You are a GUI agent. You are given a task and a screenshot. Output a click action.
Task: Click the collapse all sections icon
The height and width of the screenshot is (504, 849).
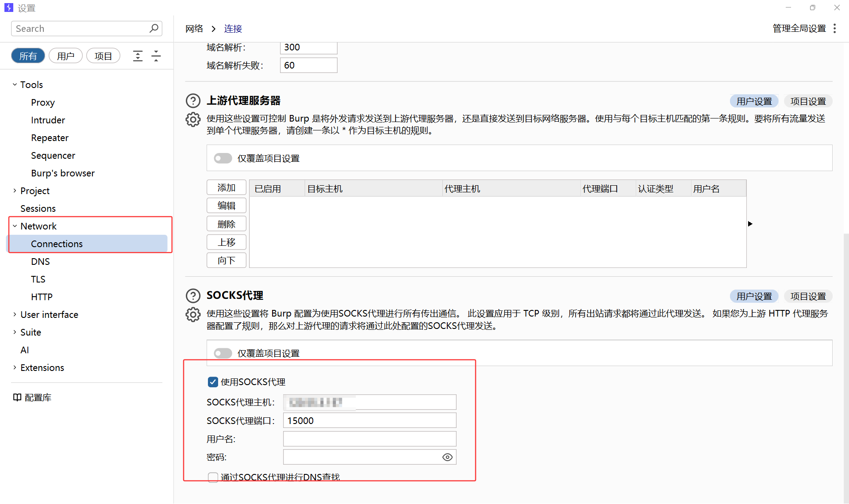pos(156,56)
